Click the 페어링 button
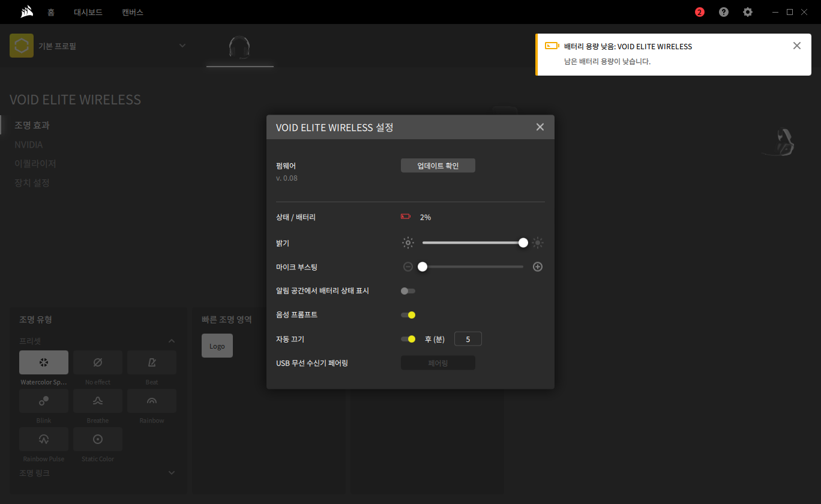This screenshot has height=504, width=821. (438, 363)
